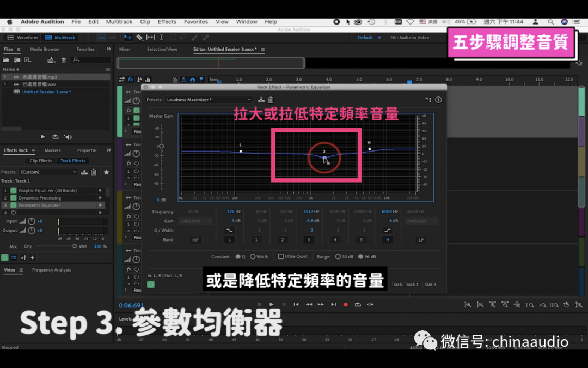This screenshot has height=368, width=588.
Task: Click the Metronome icon
Action: click(x=175, y=80)
